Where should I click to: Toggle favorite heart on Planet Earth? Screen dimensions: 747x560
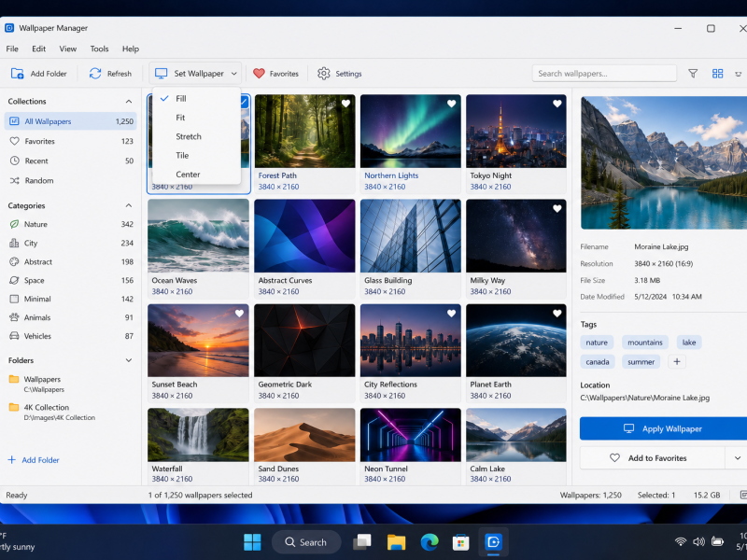(x=557, y=313)
